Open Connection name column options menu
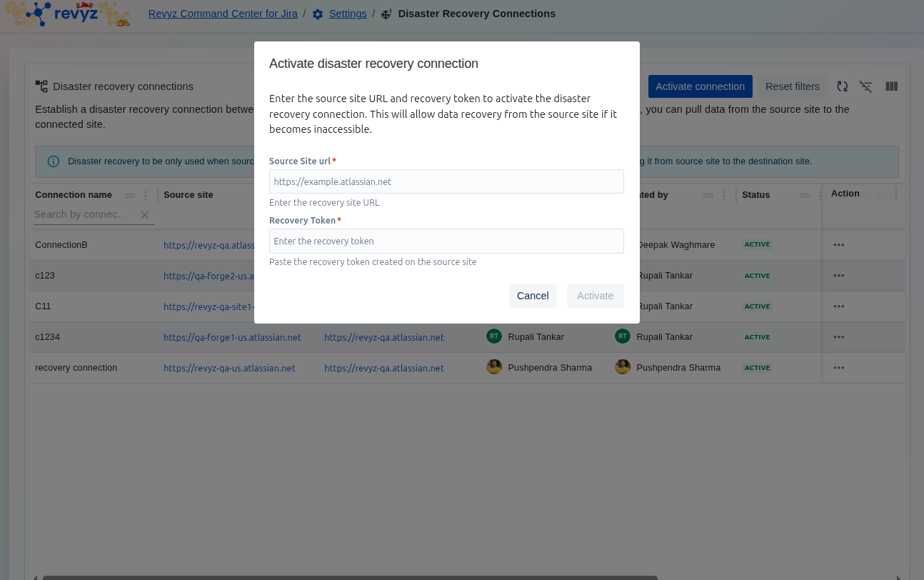This screenshot has width=924, height=580. click(x=146, y=195)
